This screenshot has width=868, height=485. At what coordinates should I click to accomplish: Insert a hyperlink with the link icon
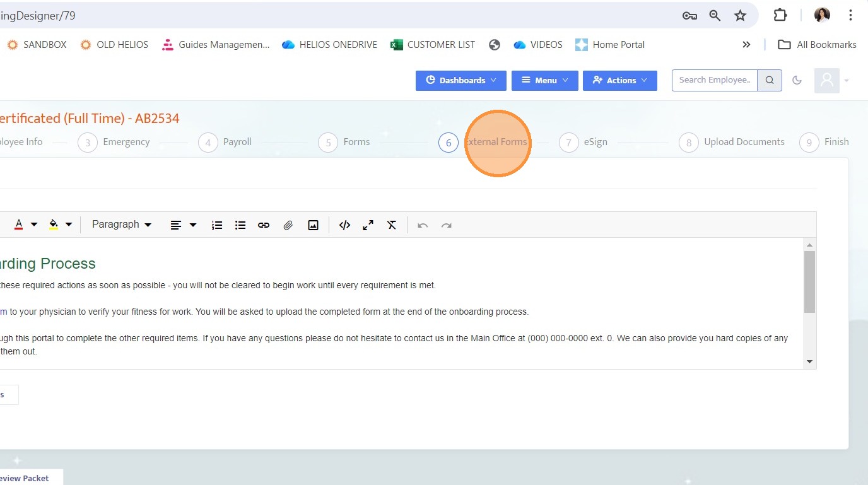(x=264, y=225)
